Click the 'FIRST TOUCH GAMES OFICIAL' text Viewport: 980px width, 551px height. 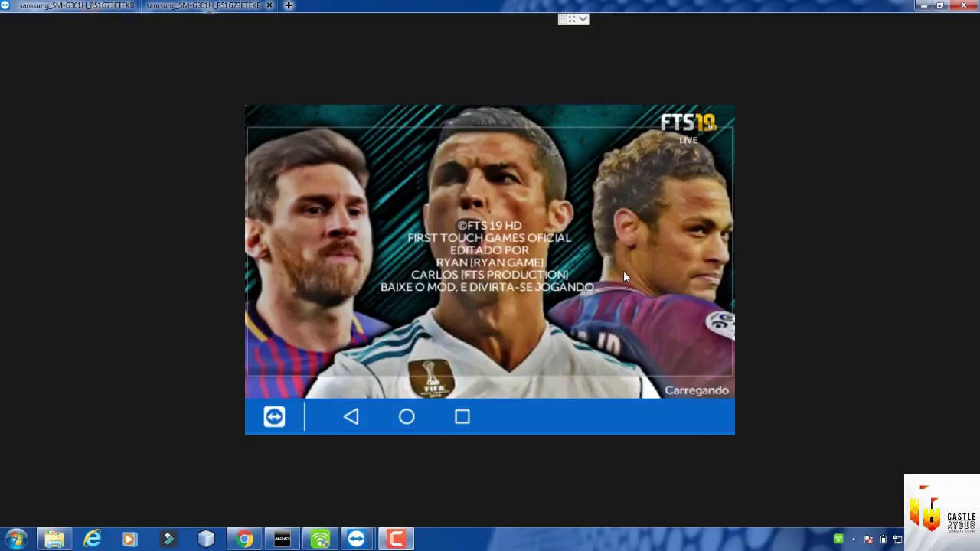[489, 238]
